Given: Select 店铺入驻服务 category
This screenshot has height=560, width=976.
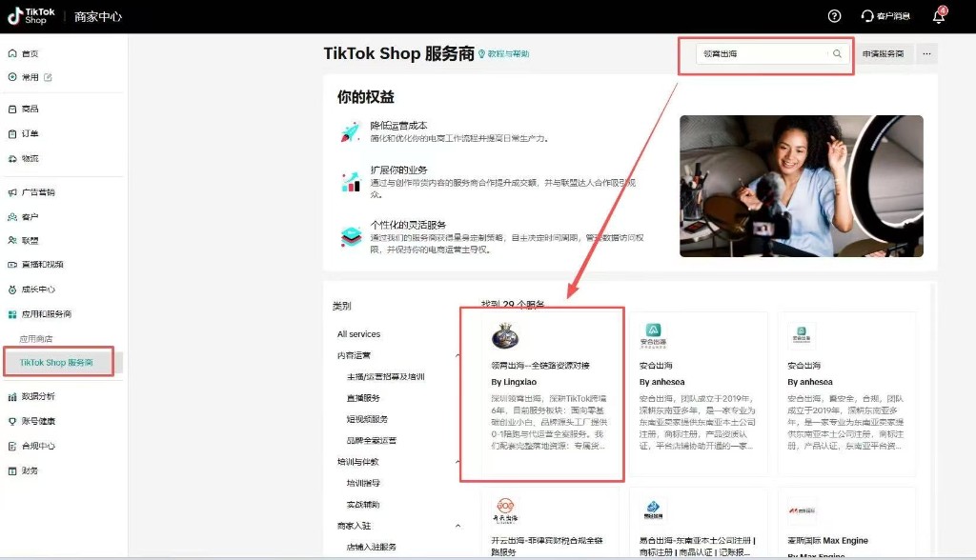Looking at the screenshot, I should (371, 547).
